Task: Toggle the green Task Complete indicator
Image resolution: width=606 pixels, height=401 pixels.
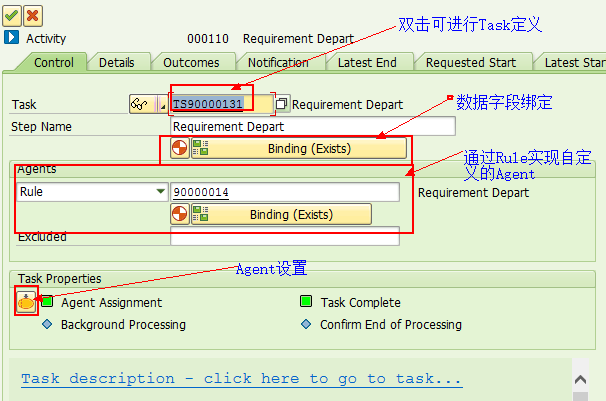Action: (306, 301)
